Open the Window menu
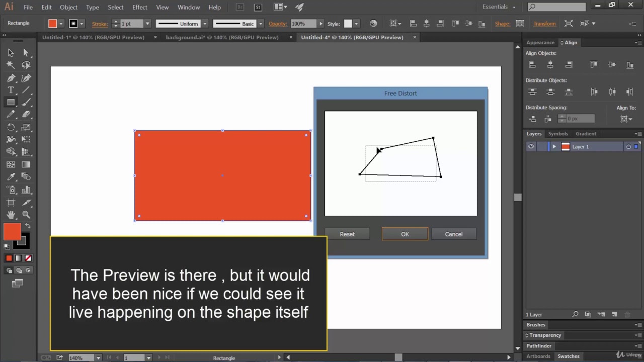The image size is (644, 362). (x=189, y=7)
